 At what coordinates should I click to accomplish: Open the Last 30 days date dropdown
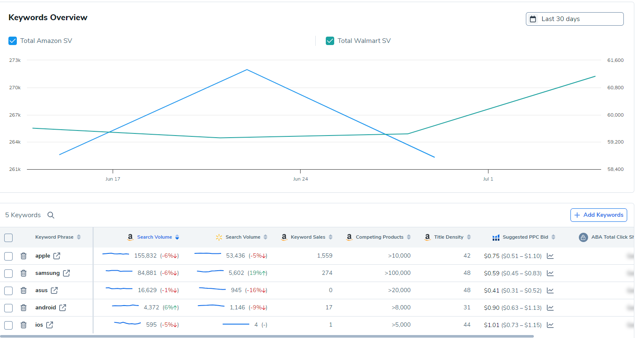pos(575,19)
